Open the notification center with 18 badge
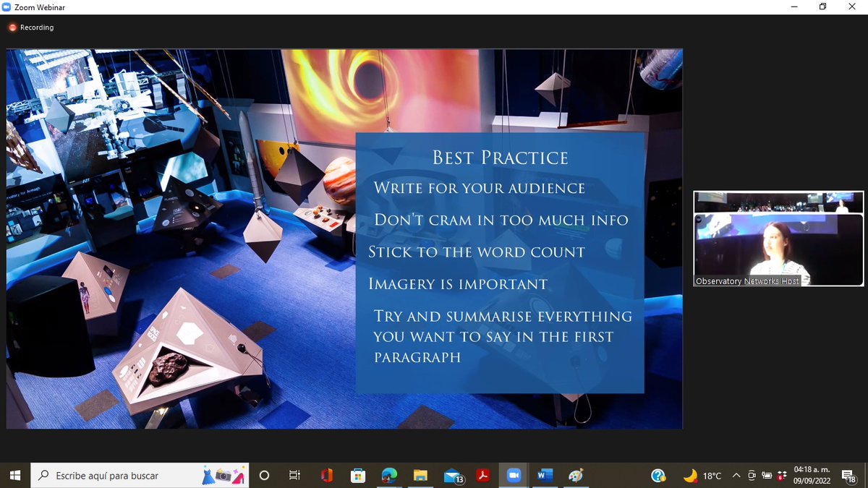The height and width of the screenshot is (488, 868). click(850, 476)
